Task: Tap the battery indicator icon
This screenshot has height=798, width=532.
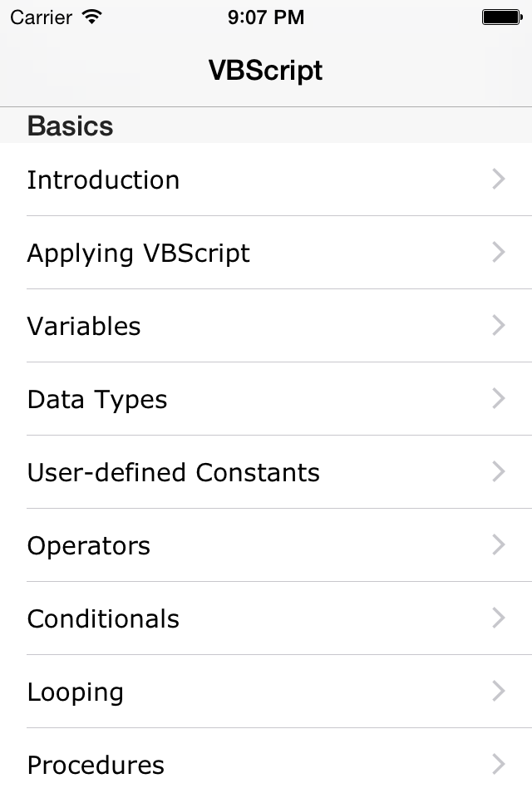Action: pyautogui.click(x=502, y=16)
